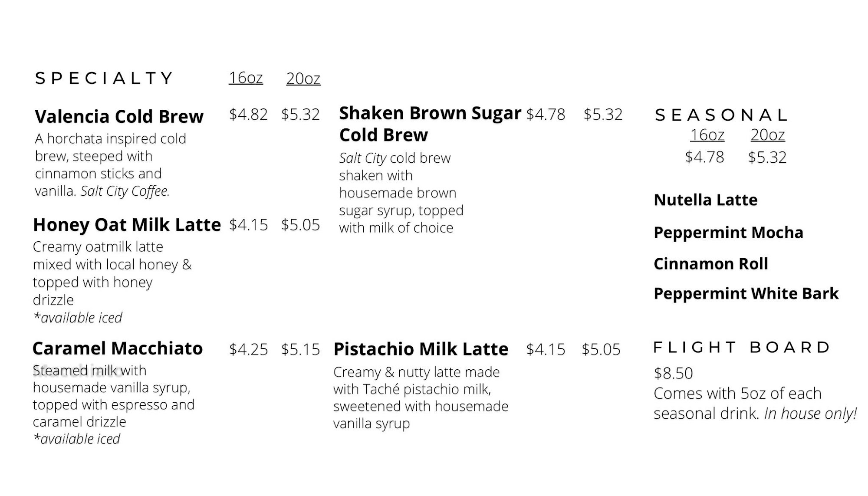Screen dimensions: 868x496
Task: Click Cinnamon Roll in seasonal drinks
Action: [x=710, y=264]
